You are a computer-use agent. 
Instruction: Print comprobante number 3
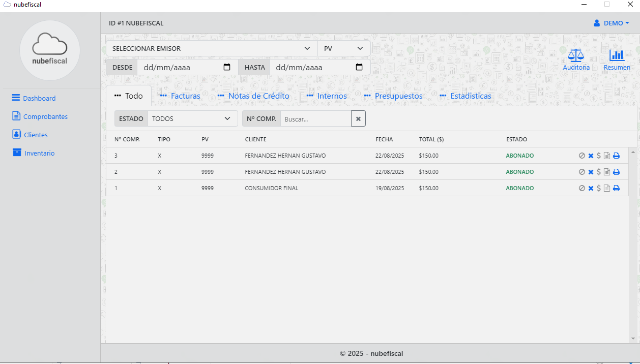[616, 156]
